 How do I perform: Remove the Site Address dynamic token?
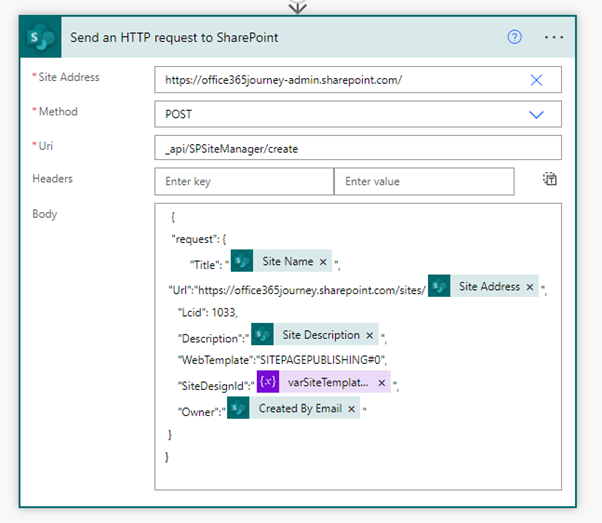[529, 287]
